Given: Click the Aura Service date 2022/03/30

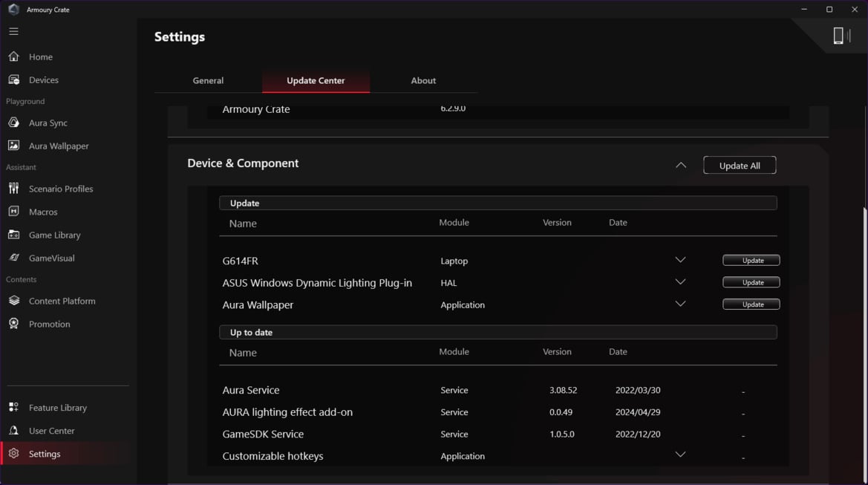Looking at the screenshot, I should click(638, 391).
